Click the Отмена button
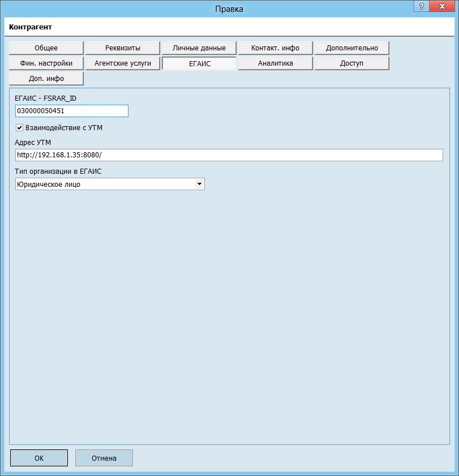 104,458
